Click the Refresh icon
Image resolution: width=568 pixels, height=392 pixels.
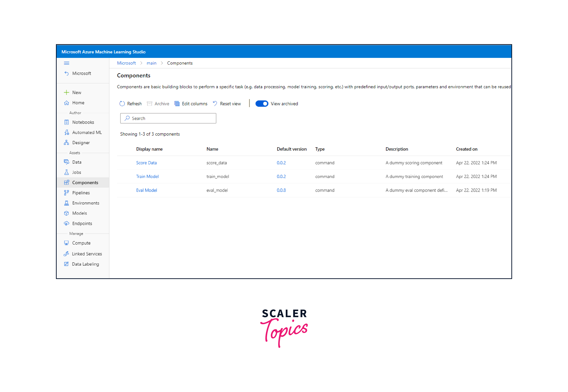point(122,104)
